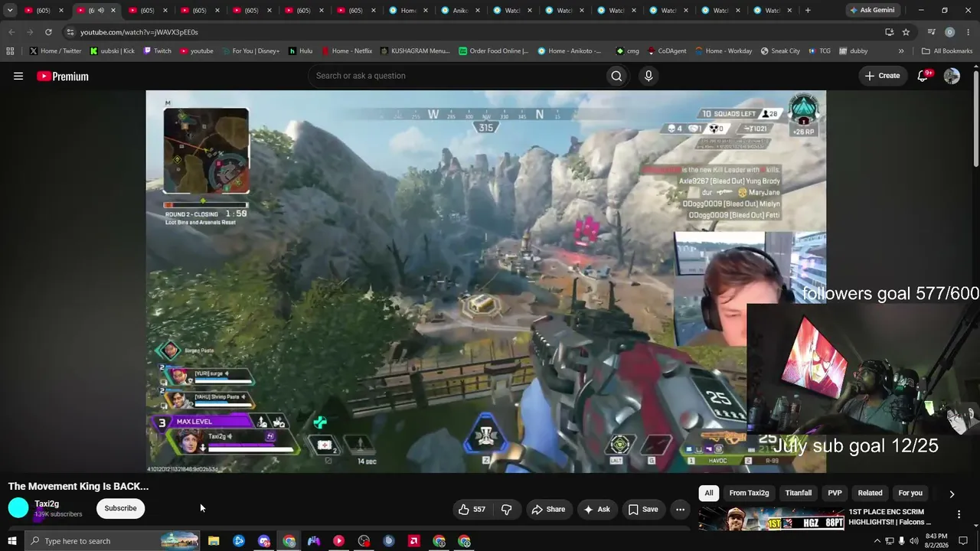Open the Home / Twitter bookmark
Viewport: 980px width, 551px height.
click(55, 51)
